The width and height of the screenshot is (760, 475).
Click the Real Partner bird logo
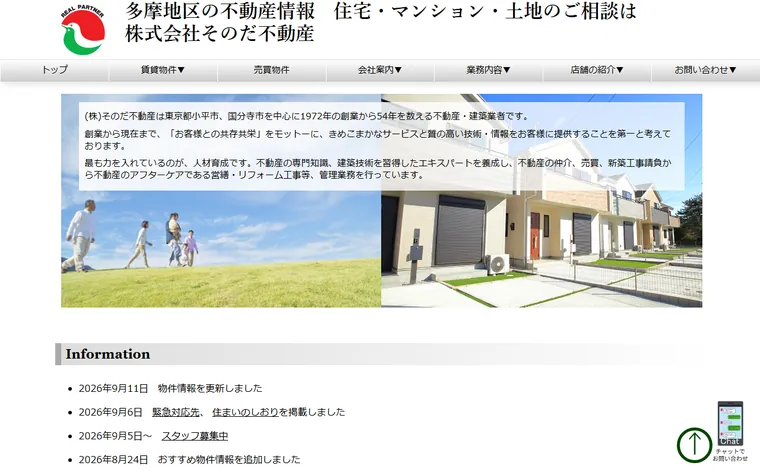(83, 30)
